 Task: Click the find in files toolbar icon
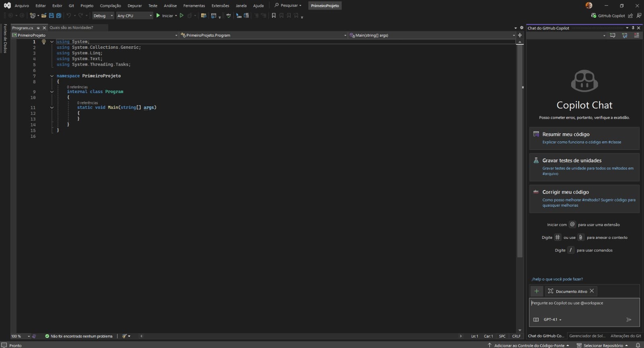(x=204, y=16)
